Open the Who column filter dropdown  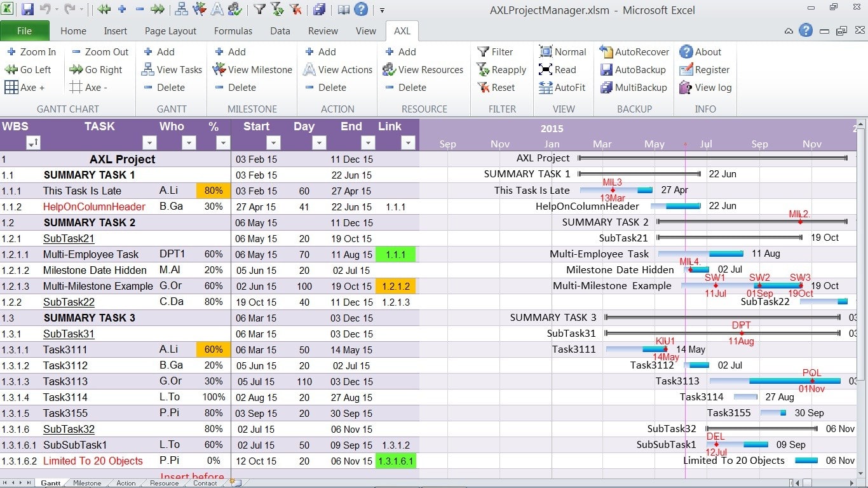(x=188, y=143)
